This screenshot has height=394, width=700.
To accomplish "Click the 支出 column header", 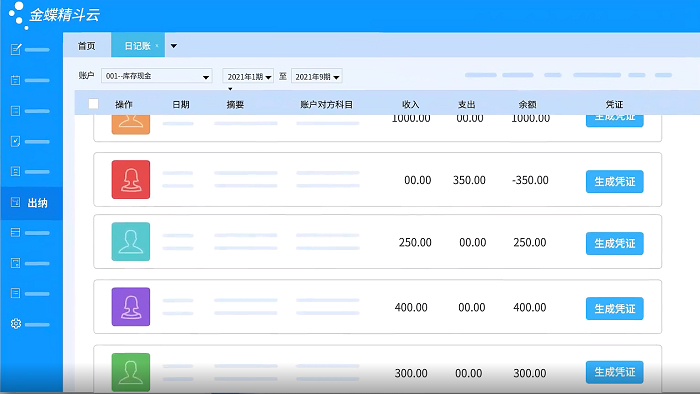I will pyautogui.click(x=467, y=104).
